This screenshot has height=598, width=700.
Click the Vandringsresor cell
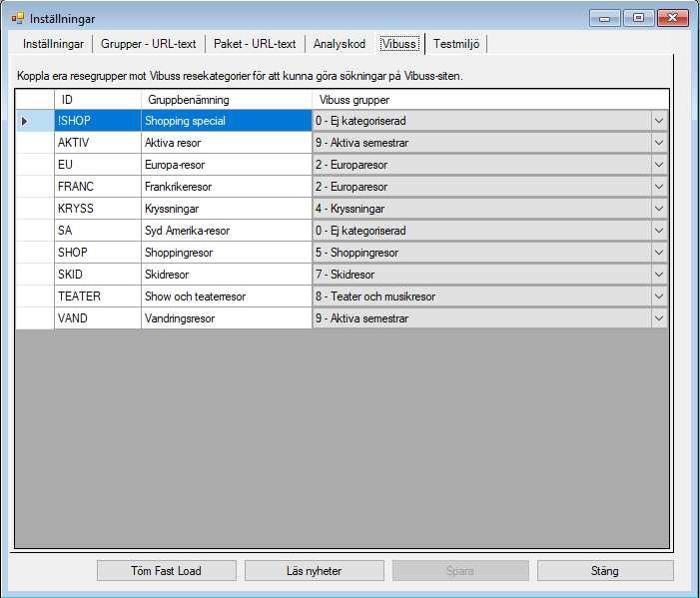[227, 317]
